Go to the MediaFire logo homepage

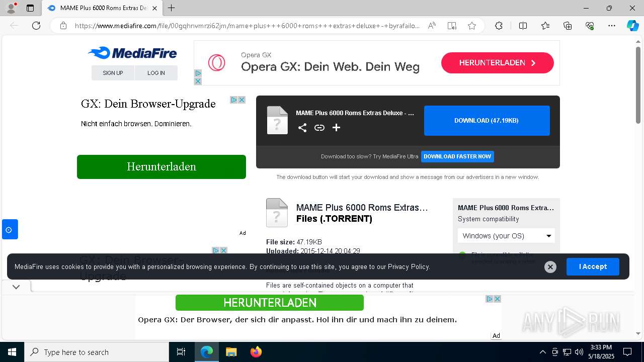tap(132, 53)
